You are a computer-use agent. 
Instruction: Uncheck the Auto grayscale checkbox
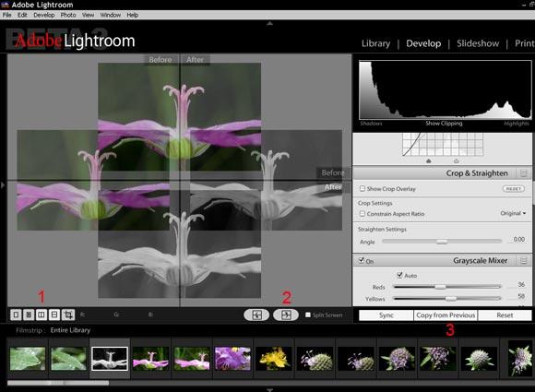tap(399, 275)
